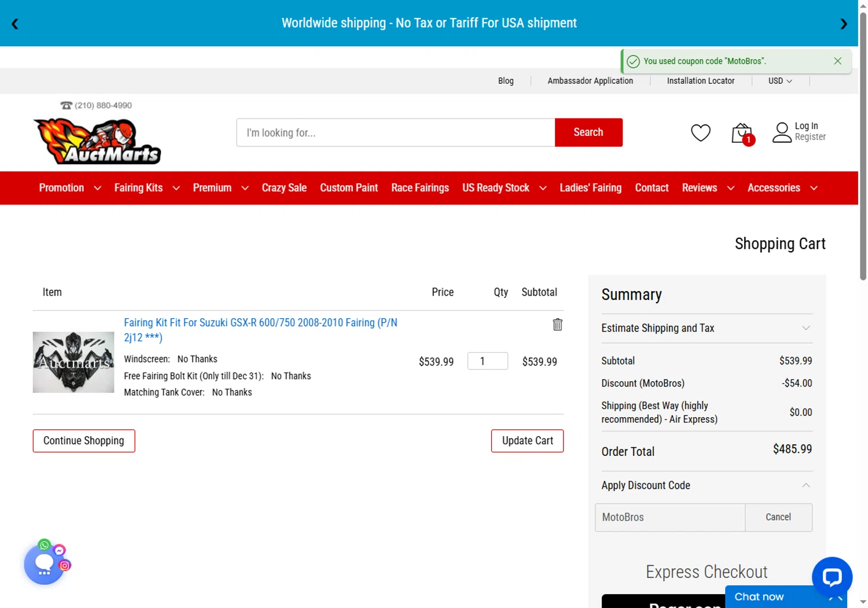868x608 pixels.
Task: Cancel the MotoBros discount code
Action: [x=778, y=517]
